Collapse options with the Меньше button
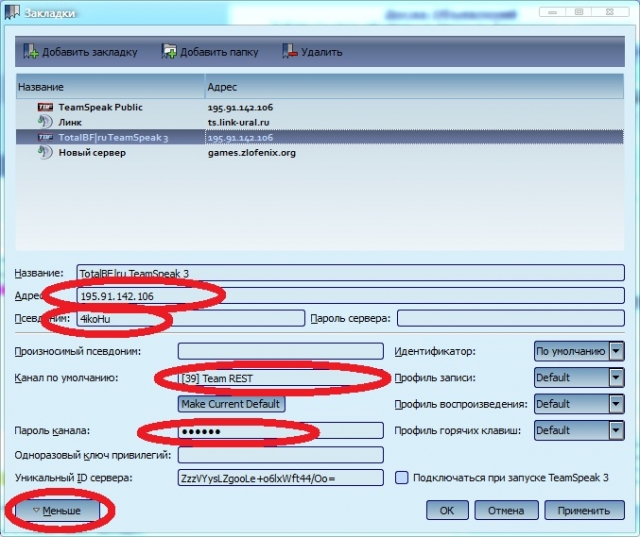This screenshot has height=537, width=640. [57, 510]
